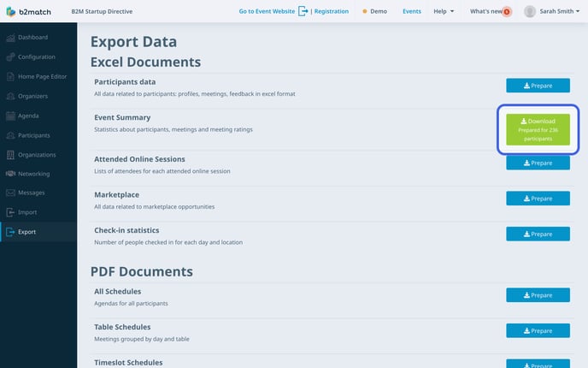This screenshot has height=368, width=588.
Task: Open the Organizations page
Action: (37, 155)
